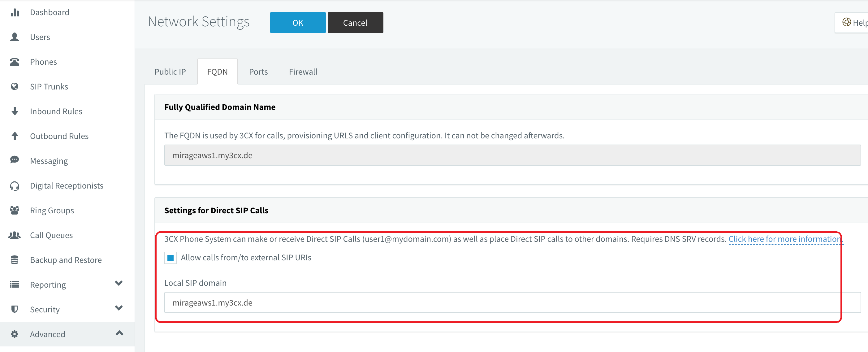Click the Settings for Direct SIP Calls heading

point(216,211)
